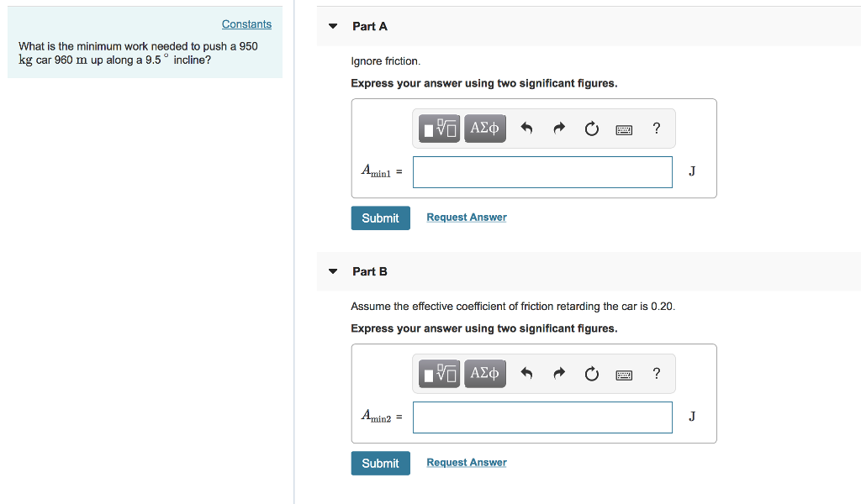Request Answer link for Part B
861x504 pixels.
467,462
